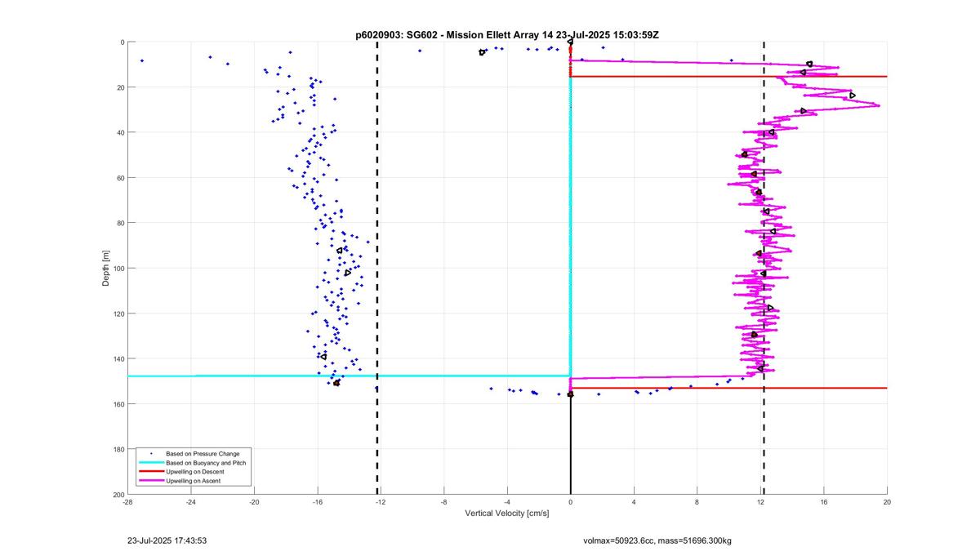980x556 pixels.
Task: Click velocity-axis tick label '0'
Action: (570, 503)
